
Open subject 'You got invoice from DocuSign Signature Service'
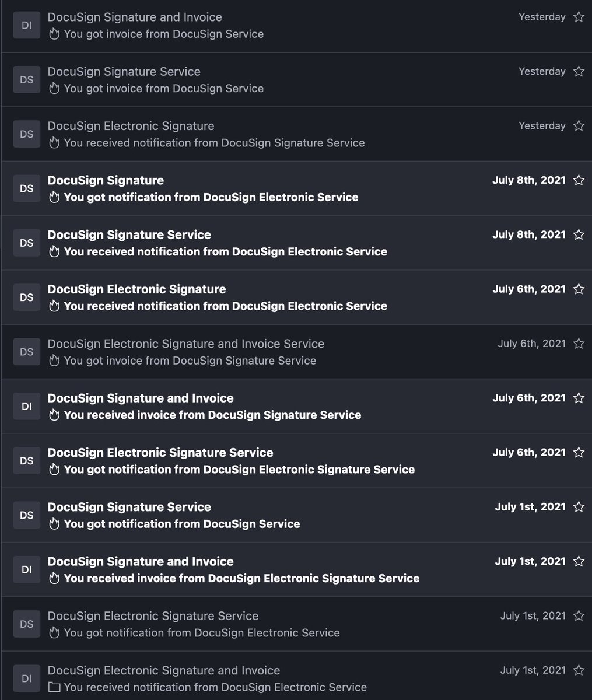click(190, 360)
